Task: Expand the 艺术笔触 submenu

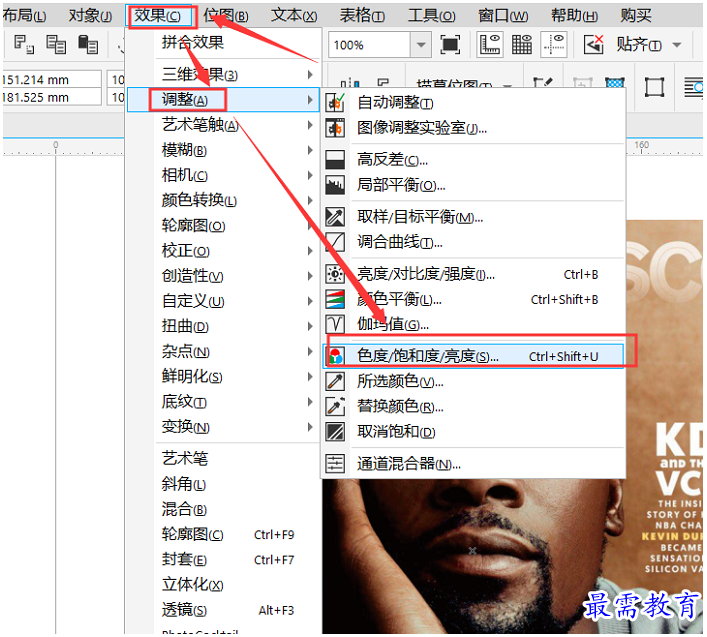Action: (224, 124)
